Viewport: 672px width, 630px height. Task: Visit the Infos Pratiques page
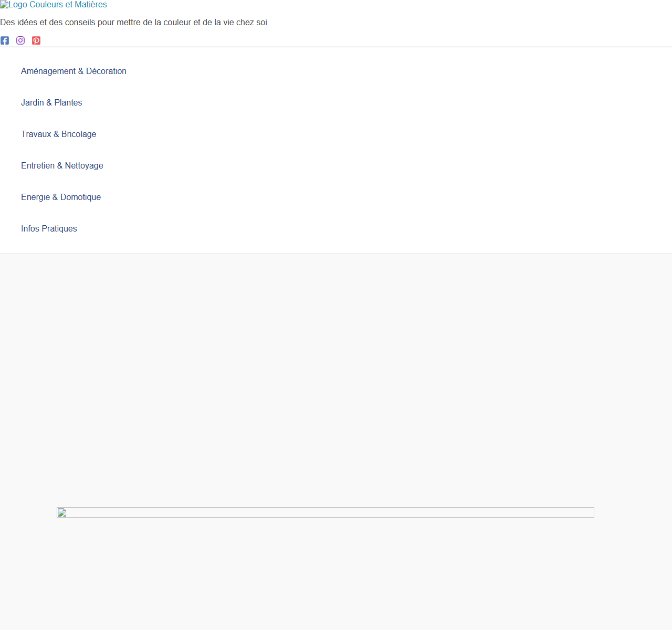click(49, 229)
